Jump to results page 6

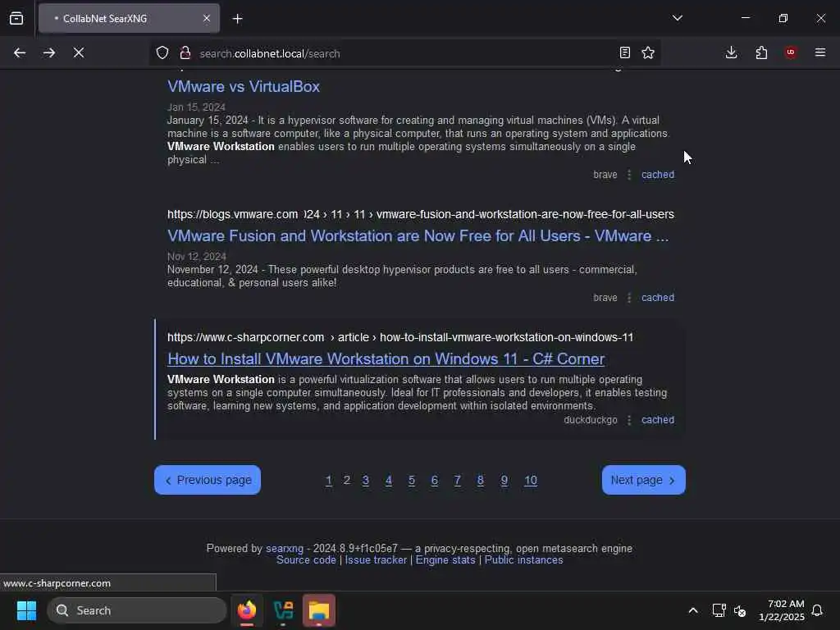(x=435, y=480)
